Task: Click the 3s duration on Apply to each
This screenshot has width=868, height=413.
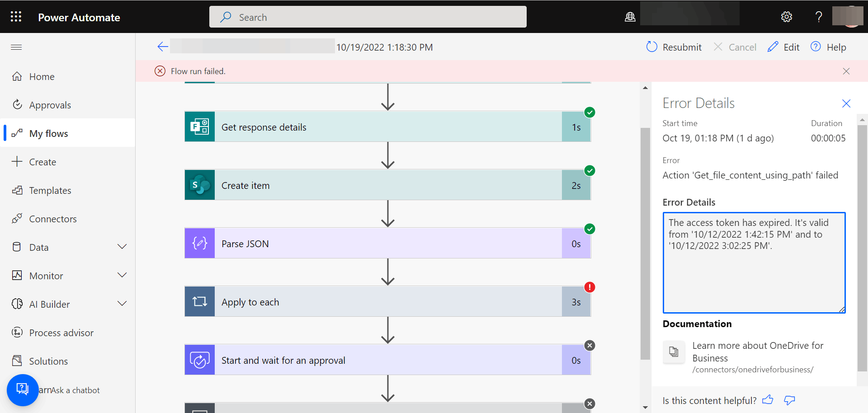Action: click(x=576, y=302)
